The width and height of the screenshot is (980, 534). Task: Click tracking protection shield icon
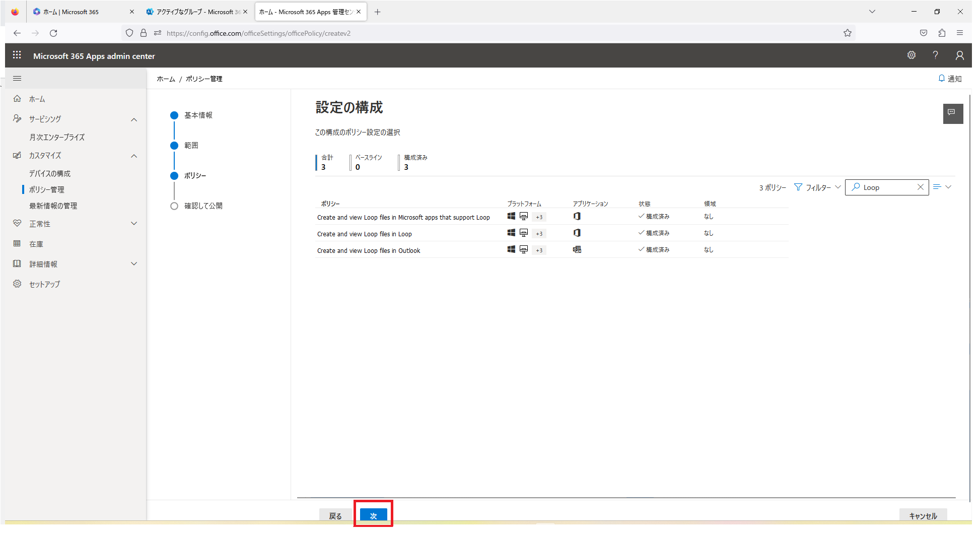129,33
